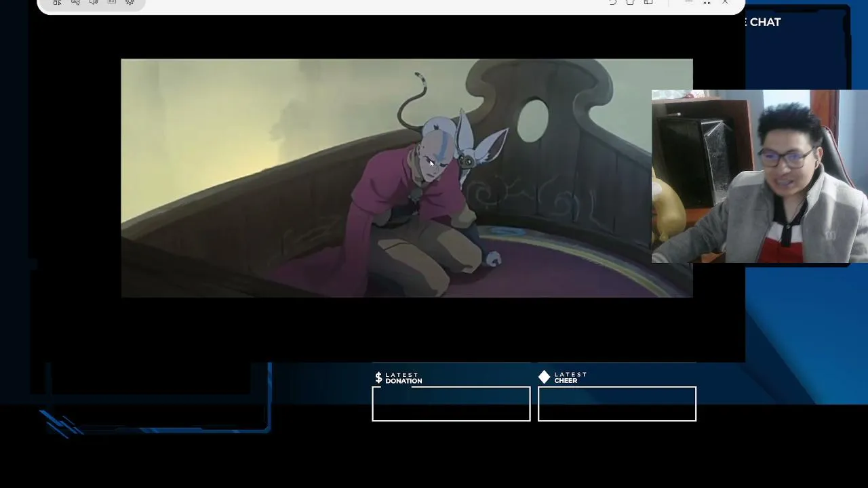The height and width of the screenshot is (488, 868).
Task: Click the diamond cheer icon
Action: point(545,377)
